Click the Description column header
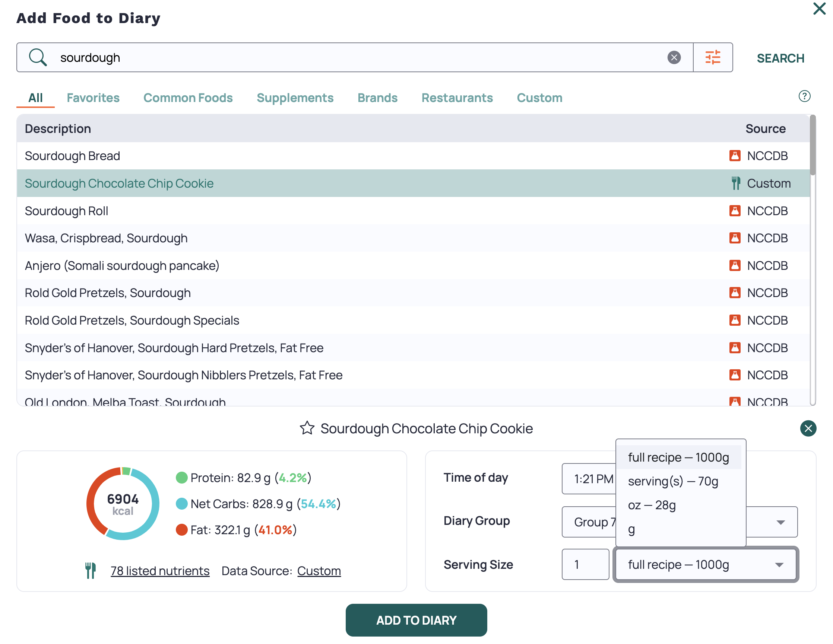Screen dimensions: 833x644 click(58, 129)
